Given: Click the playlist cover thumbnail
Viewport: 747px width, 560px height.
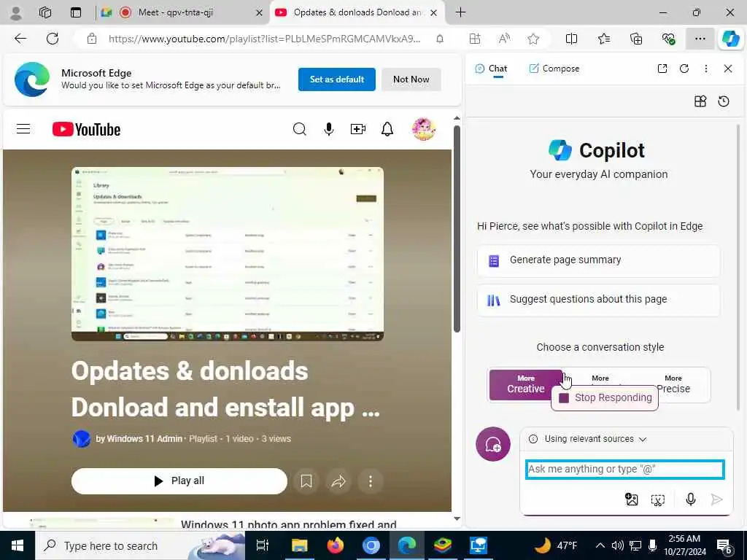Looking at the screenshot, I should [228, 254].
